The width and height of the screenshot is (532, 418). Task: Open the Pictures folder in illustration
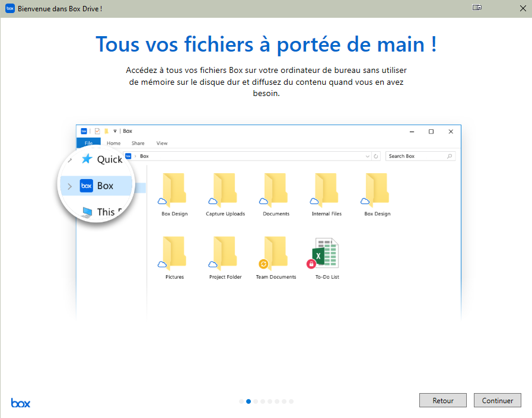(x=174, y=258)
